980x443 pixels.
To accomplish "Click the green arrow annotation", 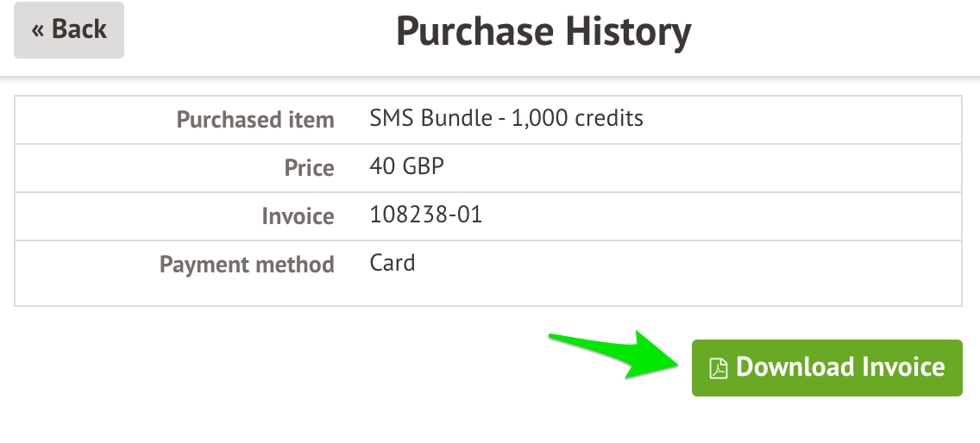I will coord(614,354).
